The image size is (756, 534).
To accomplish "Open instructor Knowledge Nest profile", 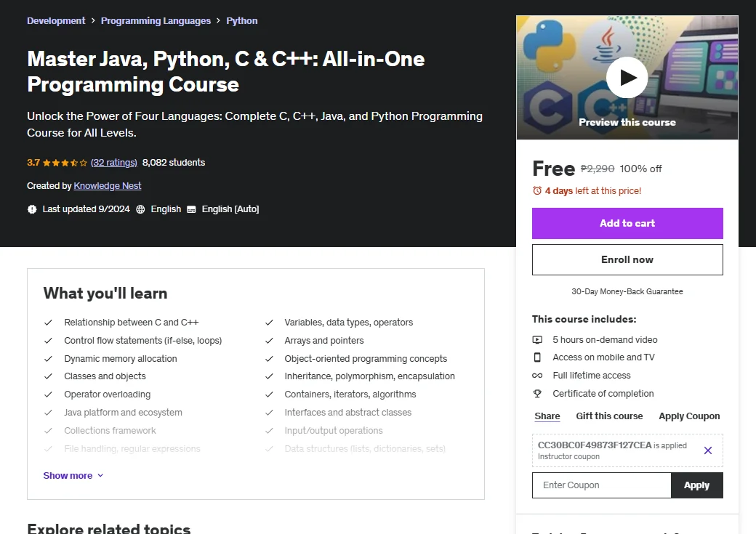I will [107, 185].
